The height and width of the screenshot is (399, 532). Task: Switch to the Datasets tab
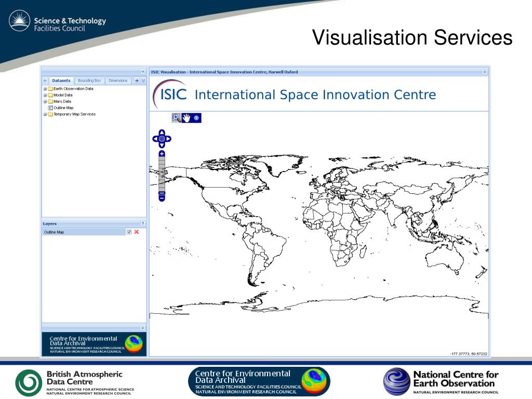61,81
